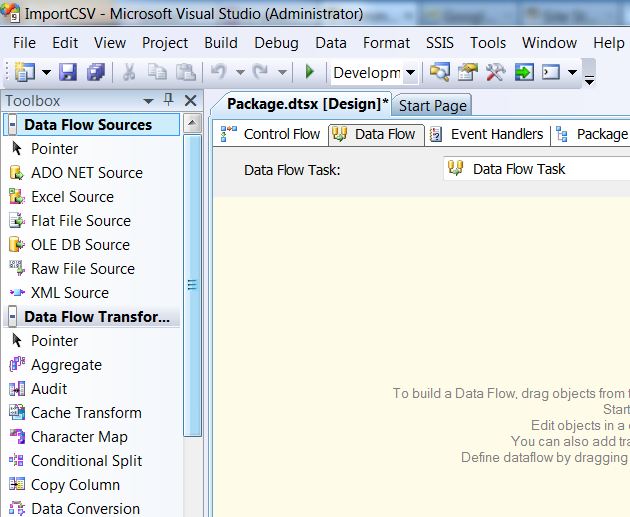Open Properties Window toolbar icon
Viewport: 630px width, 517px height.
click(467, 72)
